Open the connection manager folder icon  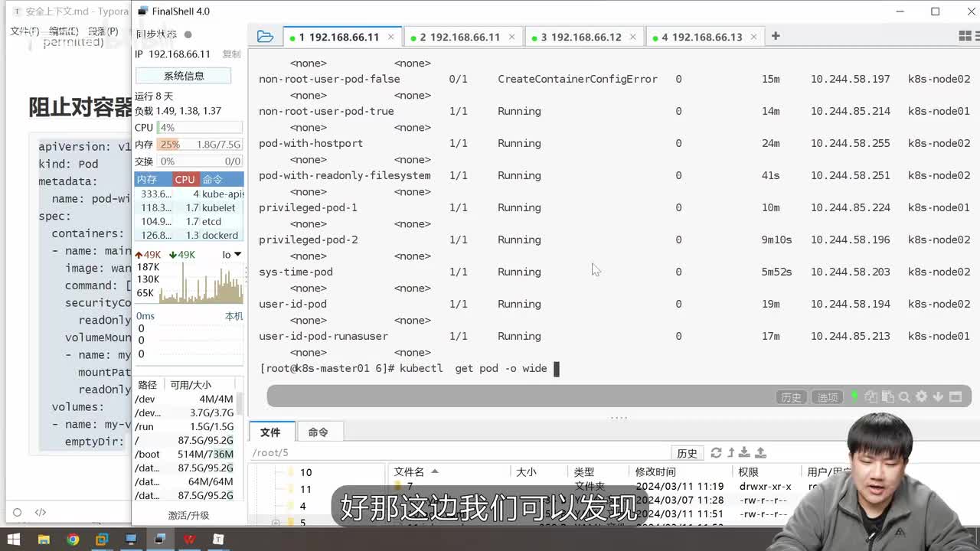[265, 37]
